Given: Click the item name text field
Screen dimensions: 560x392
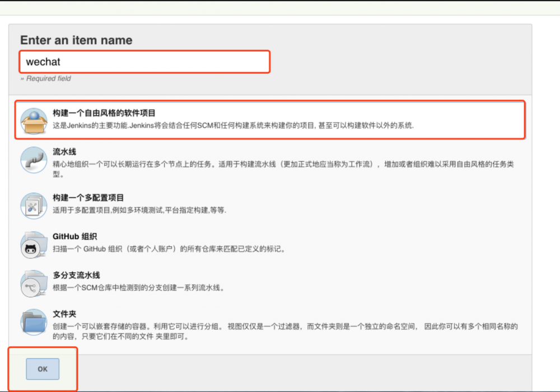Looking at the screenshot, I should coord(144,62).
